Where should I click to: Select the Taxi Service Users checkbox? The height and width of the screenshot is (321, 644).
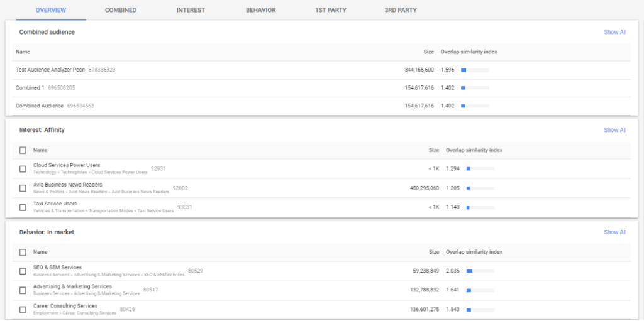[x=23, y=207]
